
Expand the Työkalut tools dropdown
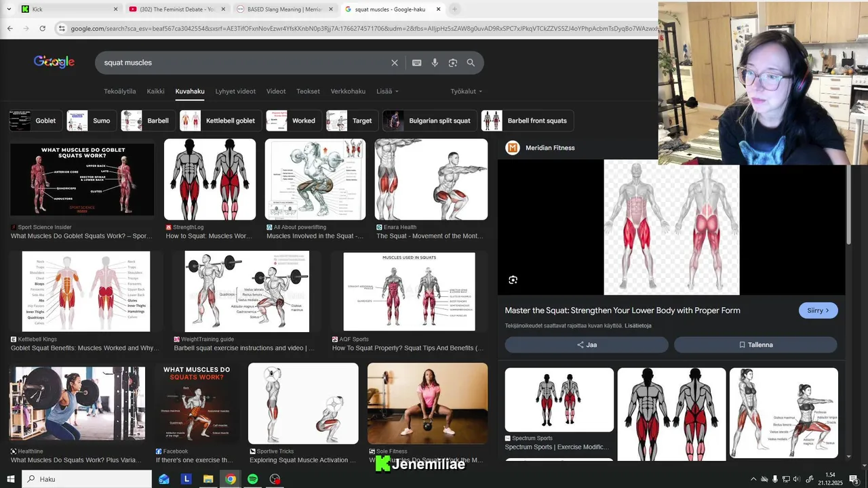[467, 91]
